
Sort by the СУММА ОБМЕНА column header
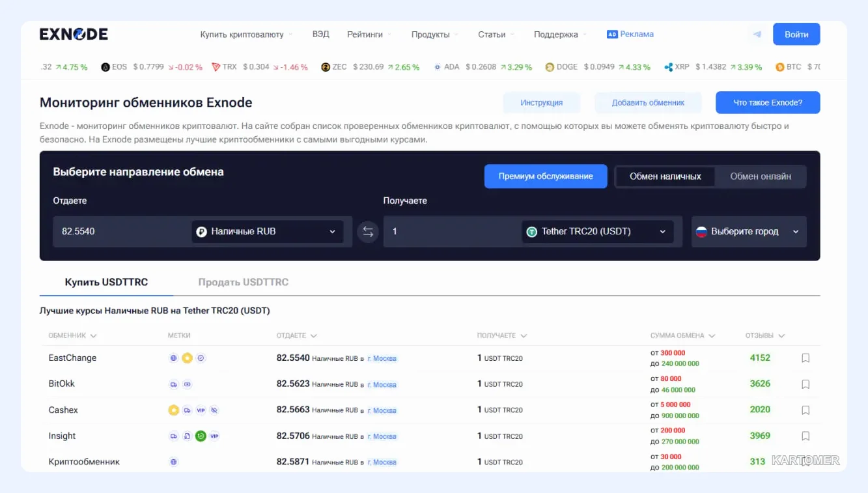click(x=682, y=336)
